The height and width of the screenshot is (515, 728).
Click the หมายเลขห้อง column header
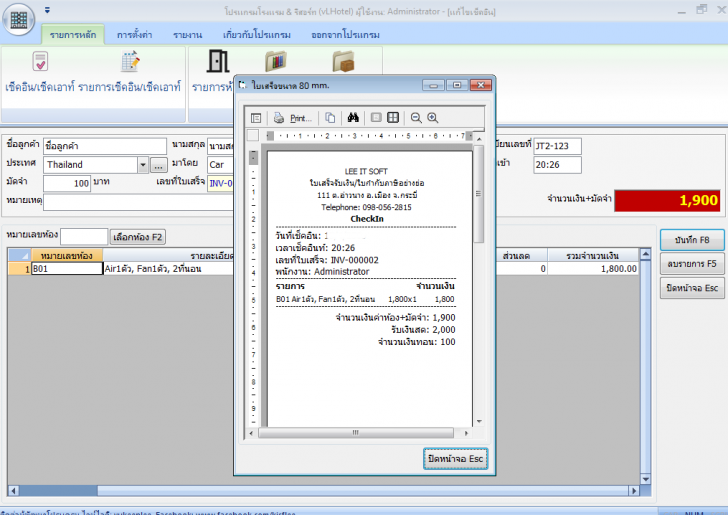pyautogui.click(x=67, y=256)
